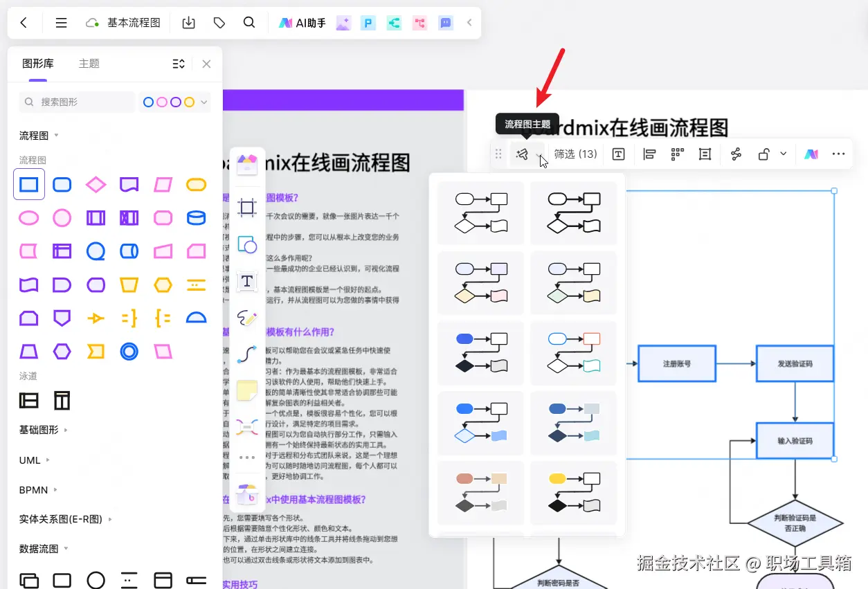Expand the UML category

pos(35,460)
